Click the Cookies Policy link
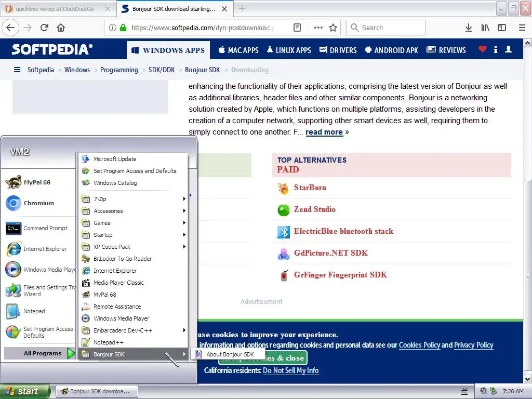 419,345
